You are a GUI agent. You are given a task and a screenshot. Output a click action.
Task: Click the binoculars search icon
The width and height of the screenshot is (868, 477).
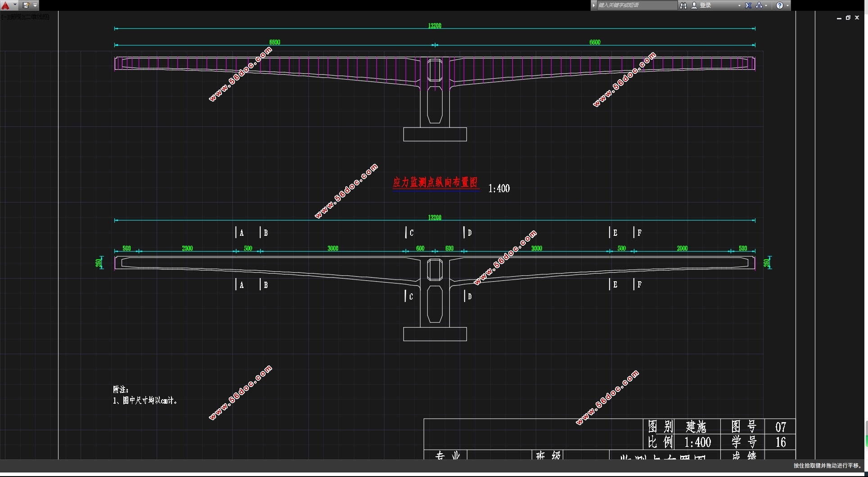click(x=683, y=5)
